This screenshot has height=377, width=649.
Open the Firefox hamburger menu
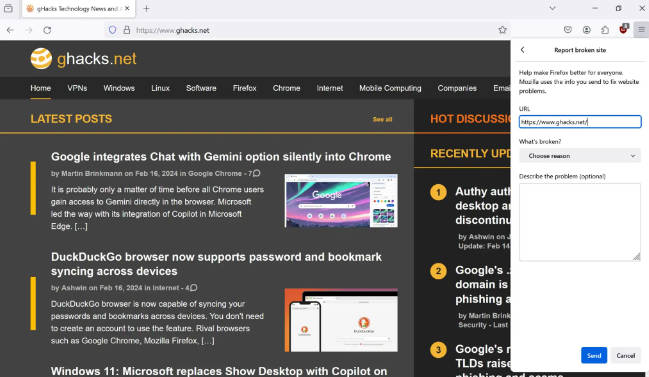pos(641,30)
